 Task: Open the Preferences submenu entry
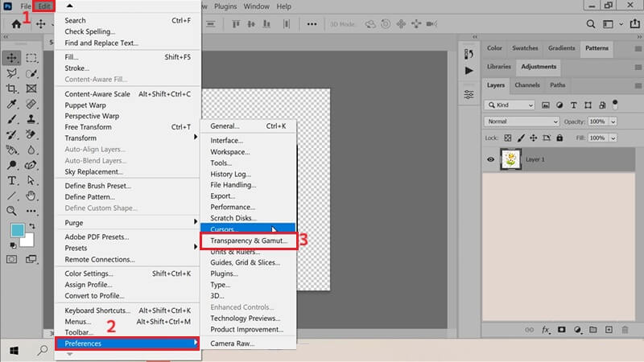coord(127,343)
